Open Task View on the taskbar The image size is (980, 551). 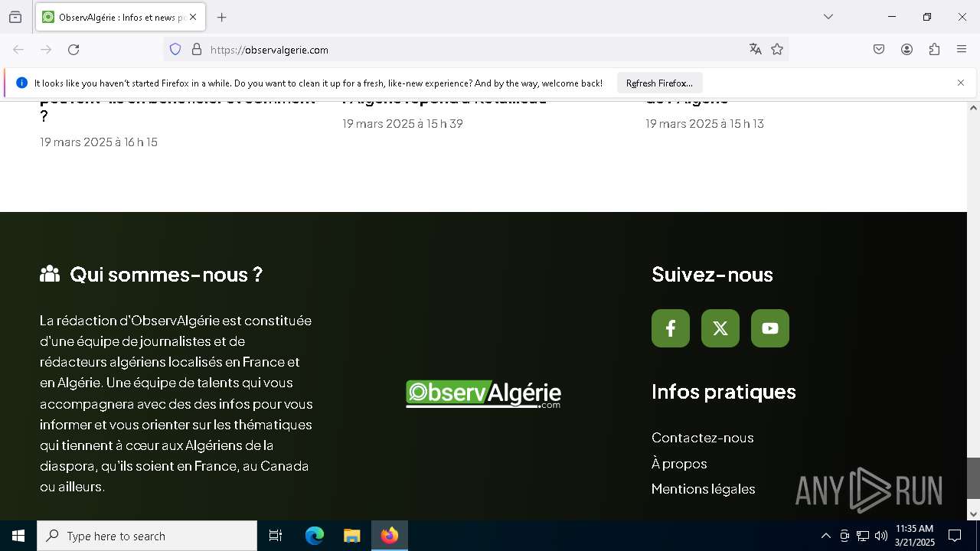276,536
